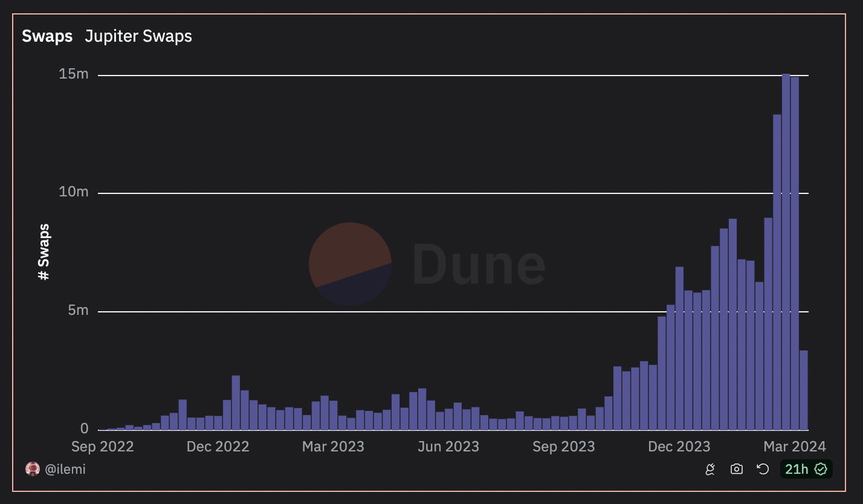This screenshot has height=504, width=863.
Task: Click the "Dec 2023" x-axis label
Action: pos(679,447)
